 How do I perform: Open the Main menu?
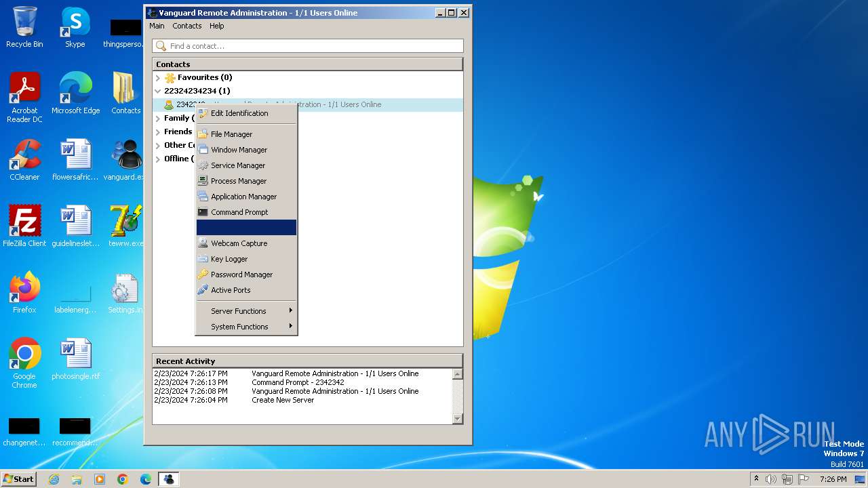157,26
